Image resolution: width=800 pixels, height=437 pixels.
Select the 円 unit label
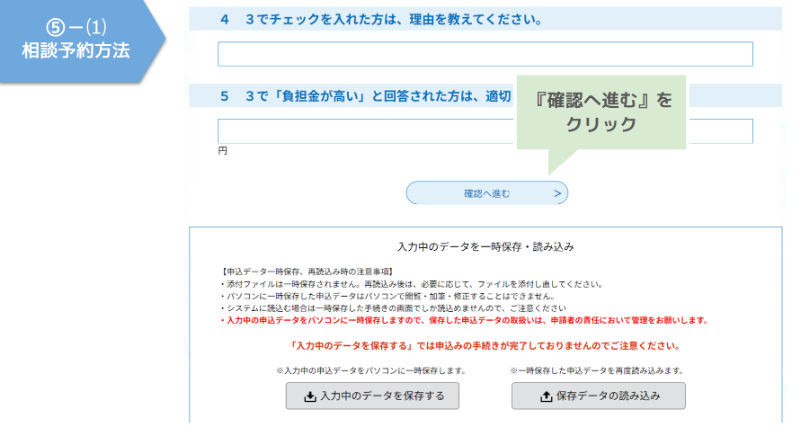tap(222, 151)
